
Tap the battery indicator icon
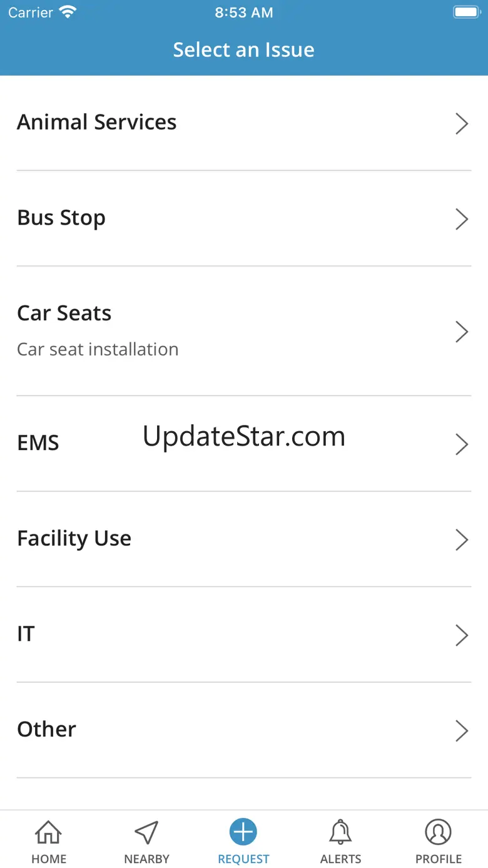(x=466, y=13)
